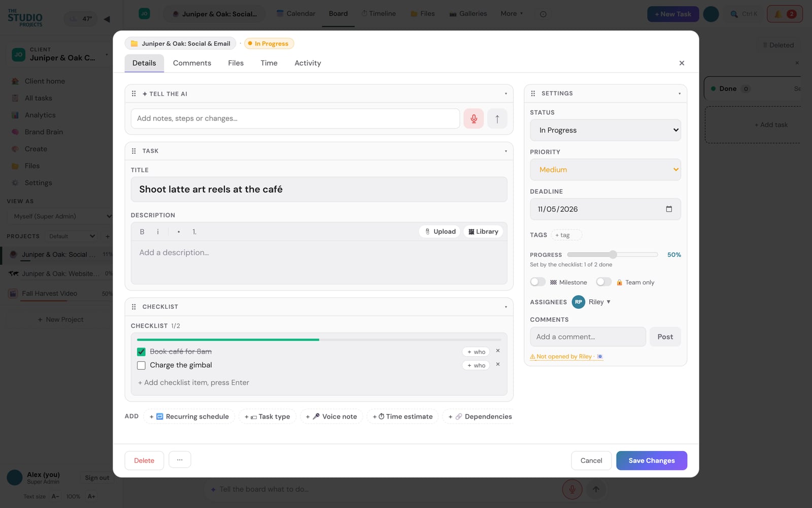Click the Add a comment input field
Screen dimensions: 812x508
point(588,336)
